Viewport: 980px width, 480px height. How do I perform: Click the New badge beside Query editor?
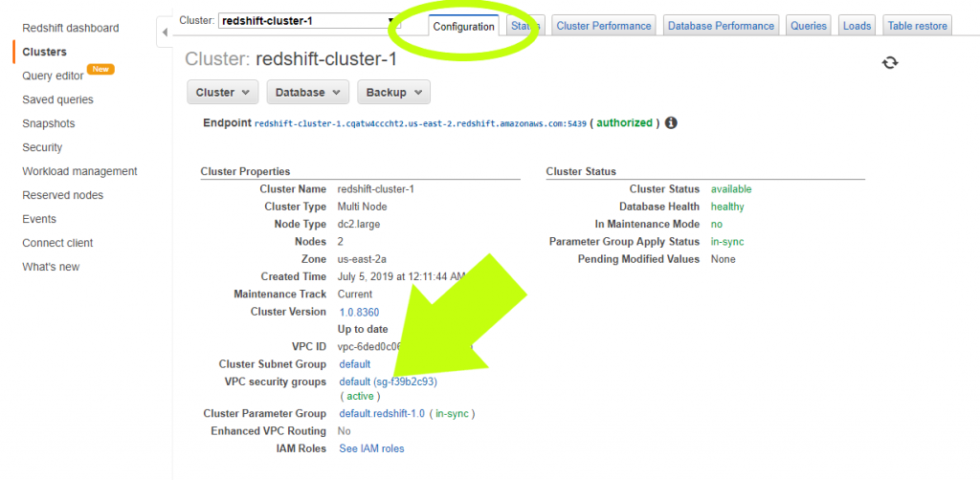(x=100, y=69)
